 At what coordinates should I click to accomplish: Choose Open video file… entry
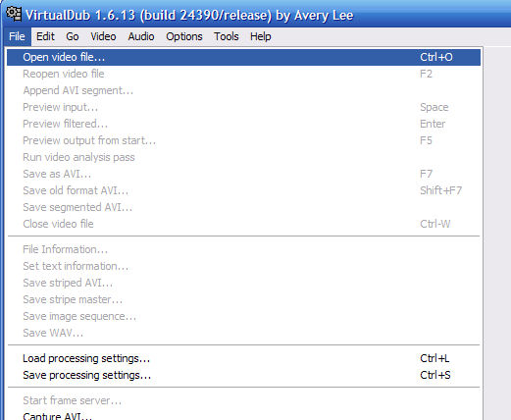pos(243,57)
